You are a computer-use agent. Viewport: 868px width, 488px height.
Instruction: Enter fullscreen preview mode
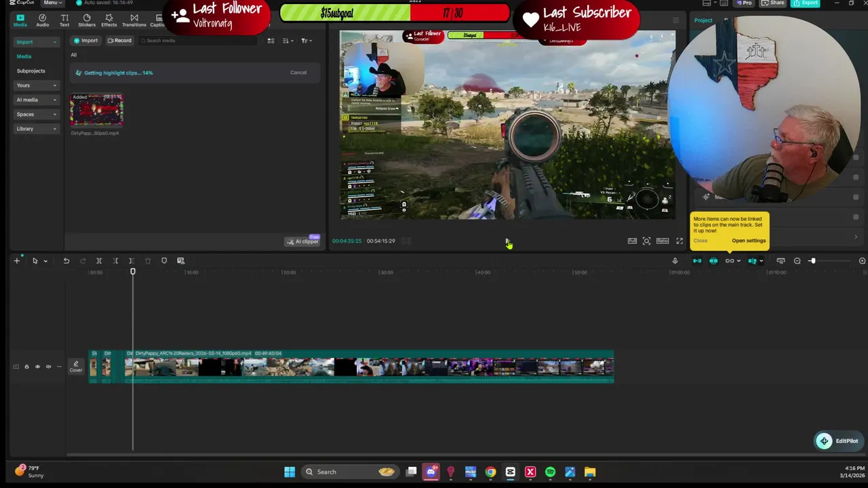679,241
